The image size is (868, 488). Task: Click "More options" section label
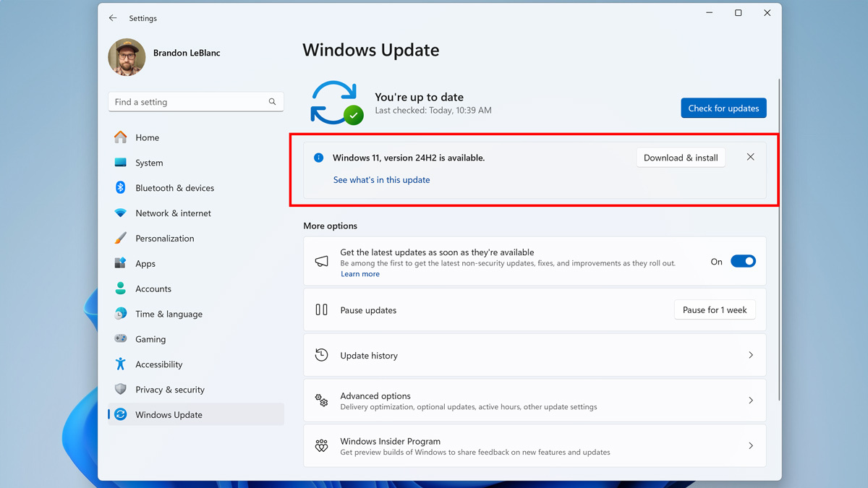330,226
